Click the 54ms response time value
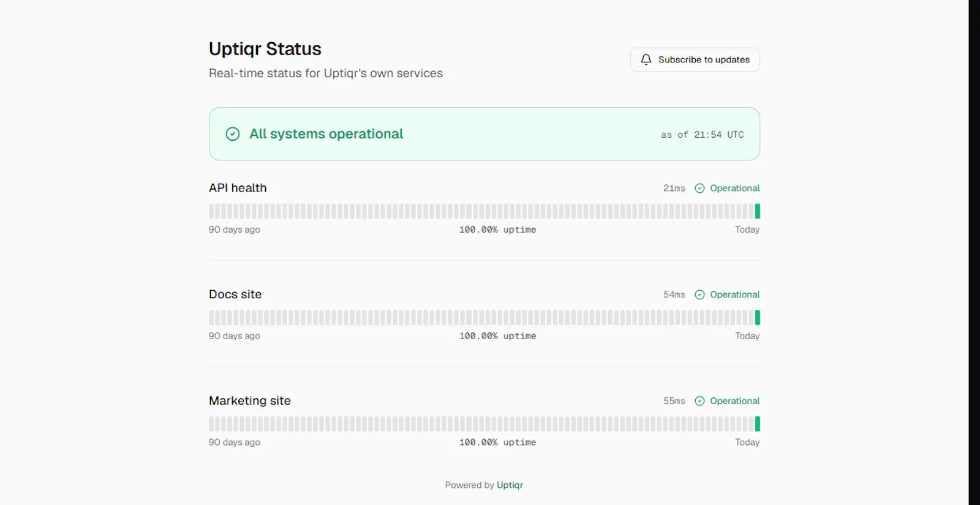The width and height of the screenshot is (980, 505). pyautogui.click(x=674, y=294)
